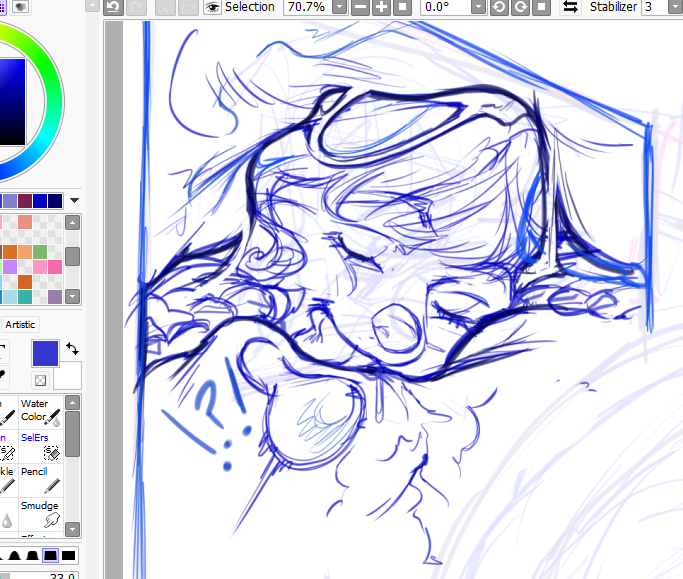
Task: Flip canvas view horizontally
Action: point(570,7)
